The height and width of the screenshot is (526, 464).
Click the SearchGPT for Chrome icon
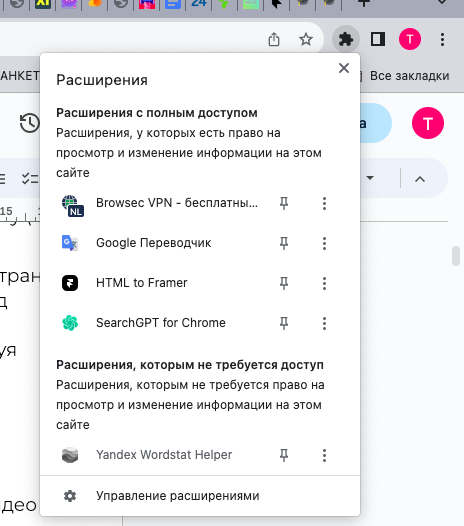(70, 323)
